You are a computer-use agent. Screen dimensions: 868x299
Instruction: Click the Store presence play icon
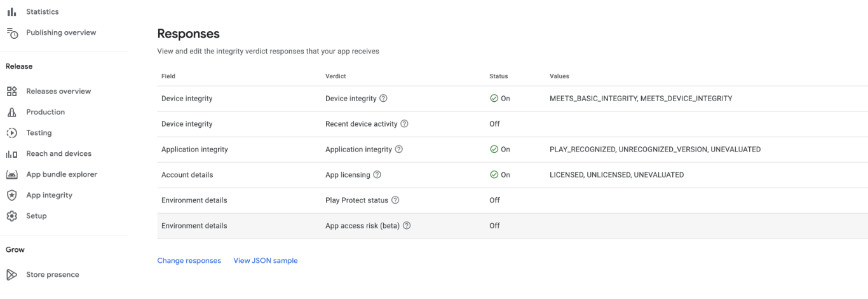(11, 275)
